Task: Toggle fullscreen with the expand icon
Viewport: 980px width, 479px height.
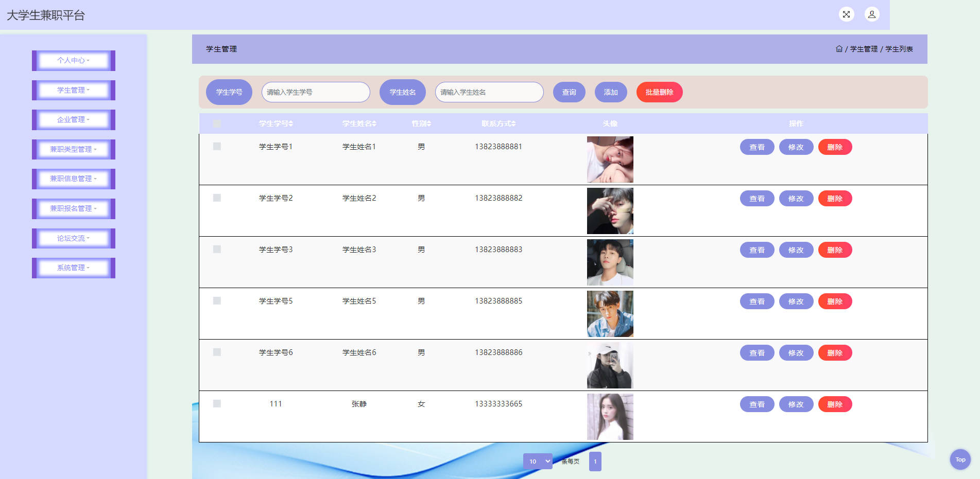Action: (x=846, y=14)
